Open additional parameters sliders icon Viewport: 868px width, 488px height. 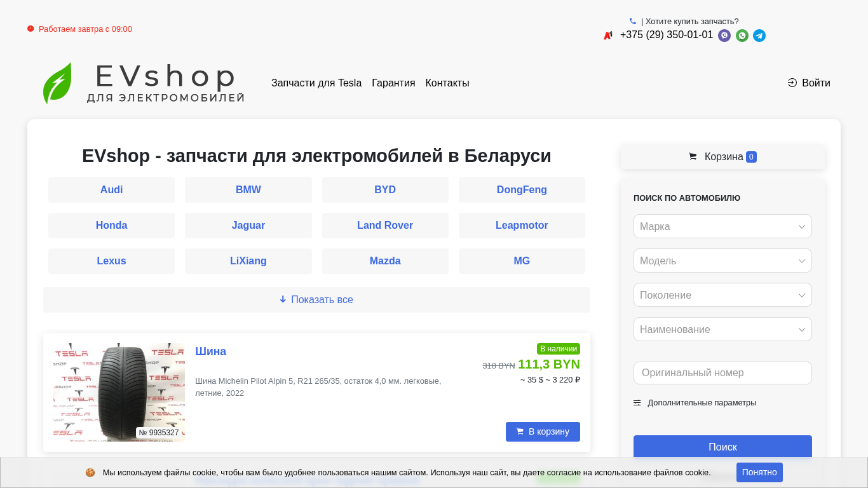(x=637, y=403)
